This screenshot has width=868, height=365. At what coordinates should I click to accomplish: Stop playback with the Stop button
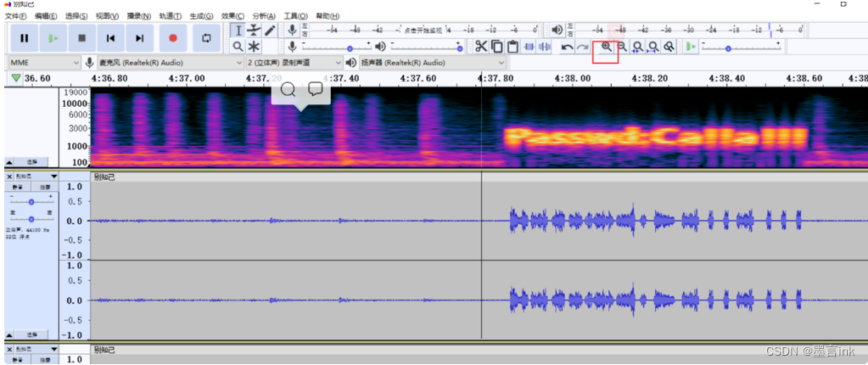82,38
